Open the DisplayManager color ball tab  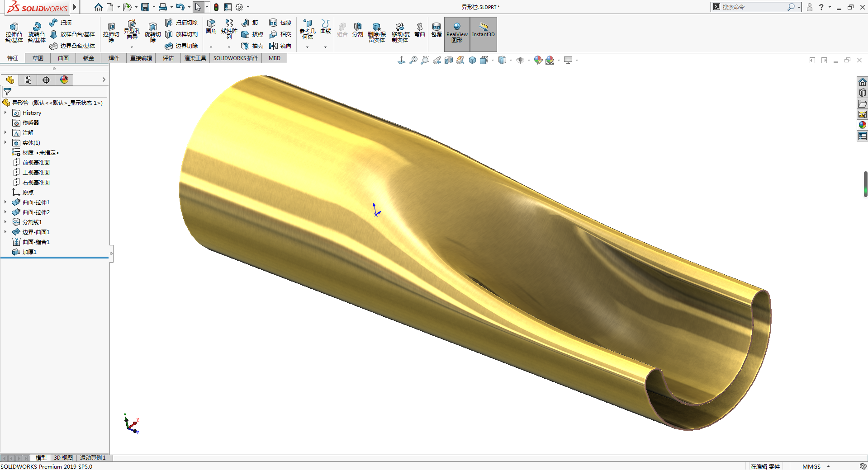click(x=64, y=80)
